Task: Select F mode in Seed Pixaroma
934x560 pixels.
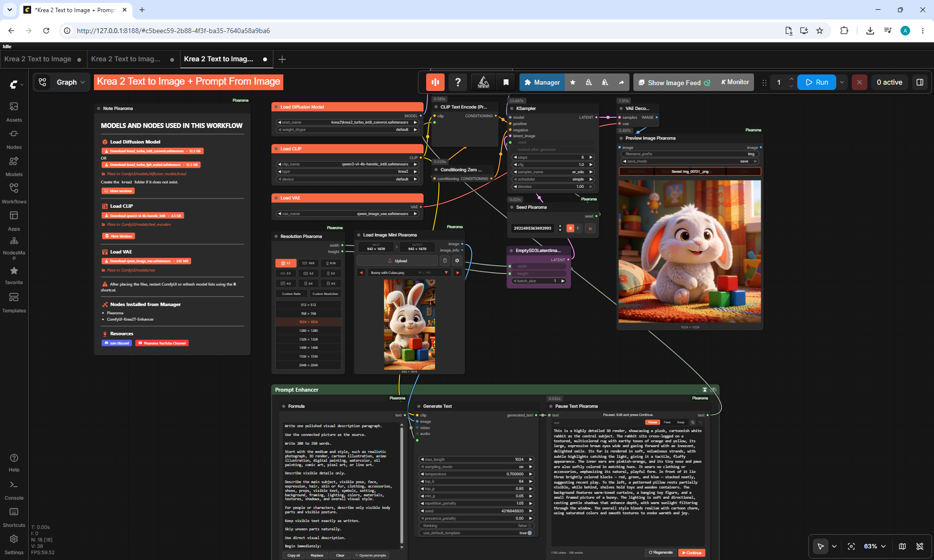Action: pyautogui.click(x=578, y=228)
